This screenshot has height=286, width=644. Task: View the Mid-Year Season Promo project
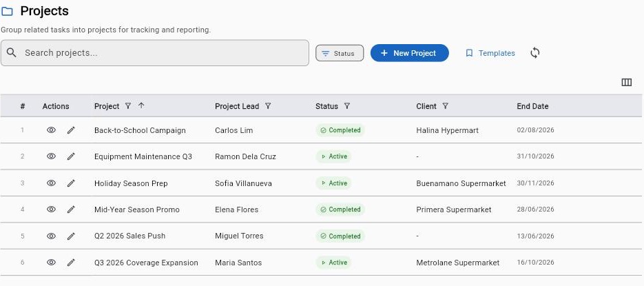click(x=51, y=209)
